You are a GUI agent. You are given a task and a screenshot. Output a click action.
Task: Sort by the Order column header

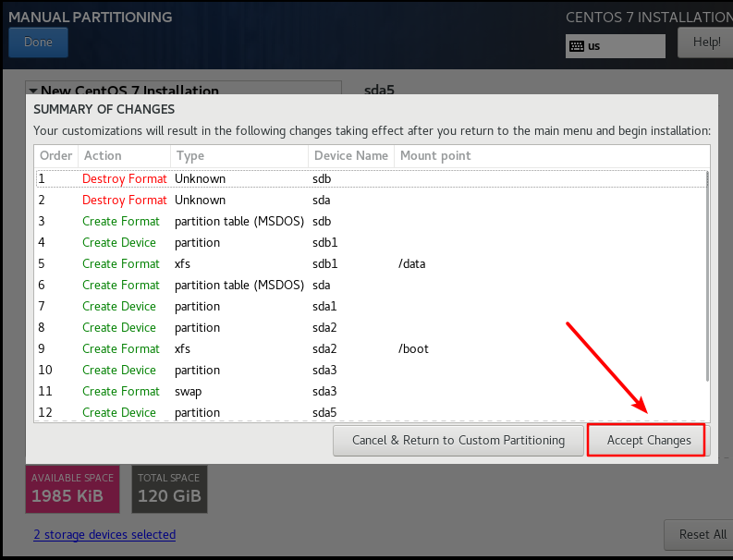[x=56, y=155]
